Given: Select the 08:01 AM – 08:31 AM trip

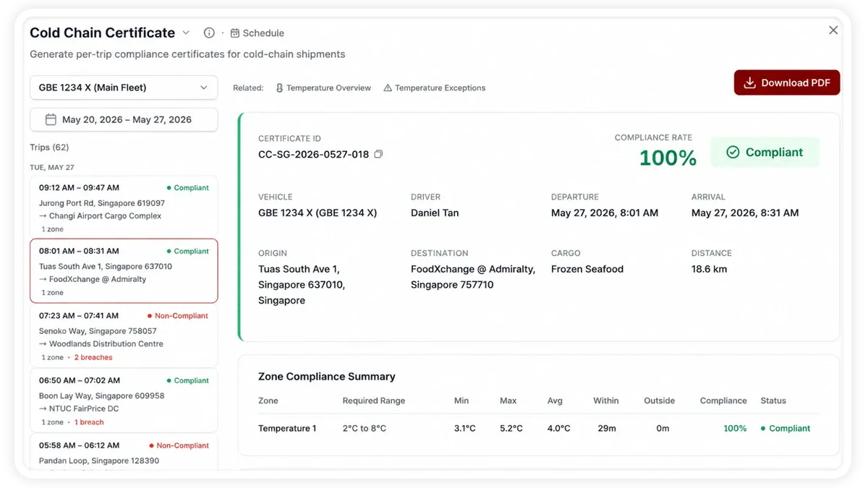Looking at the screenshot, I should 124,271.
